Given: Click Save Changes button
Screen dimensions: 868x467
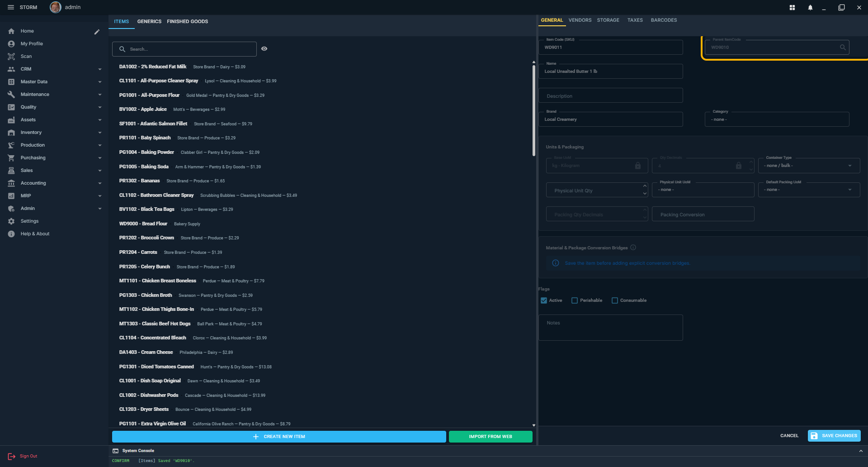Looking at the screenshot, I should click(834, 436).
